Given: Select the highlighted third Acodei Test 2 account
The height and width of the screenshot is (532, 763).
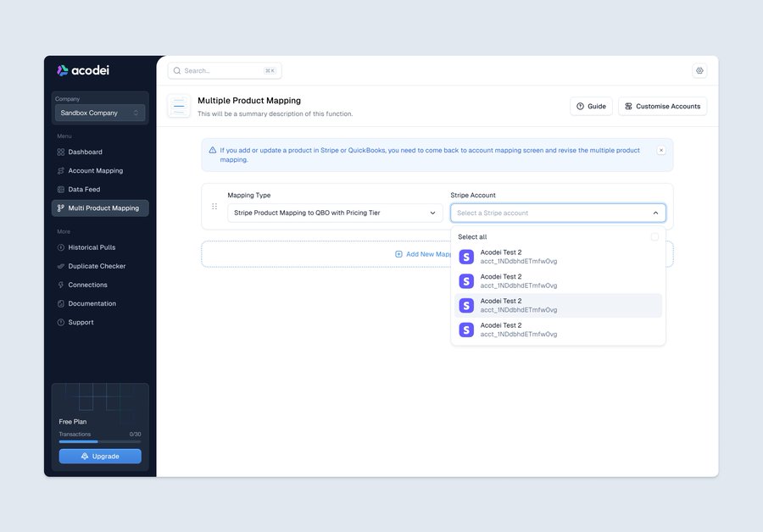Looking at the screenshot, I should click(x=558, y=305).
